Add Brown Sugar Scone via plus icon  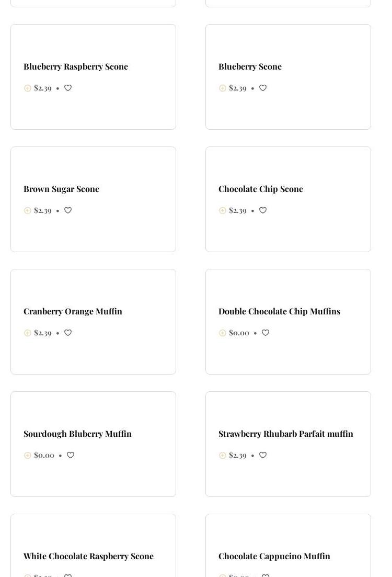tap(28, 210)
